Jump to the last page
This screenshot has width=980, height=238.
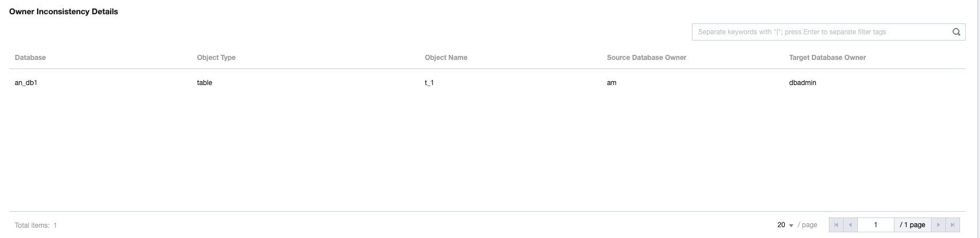[952, 225]
